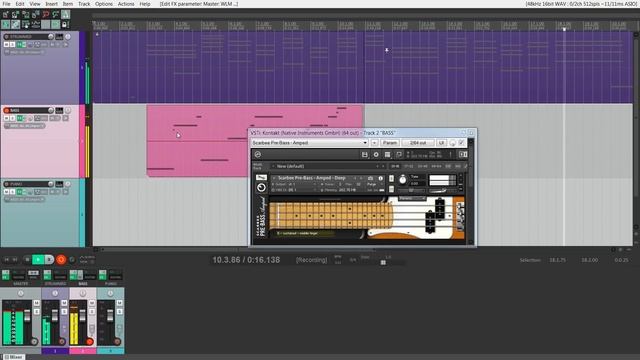Toggle the repeat loop transport button

[x=72, y=259]
